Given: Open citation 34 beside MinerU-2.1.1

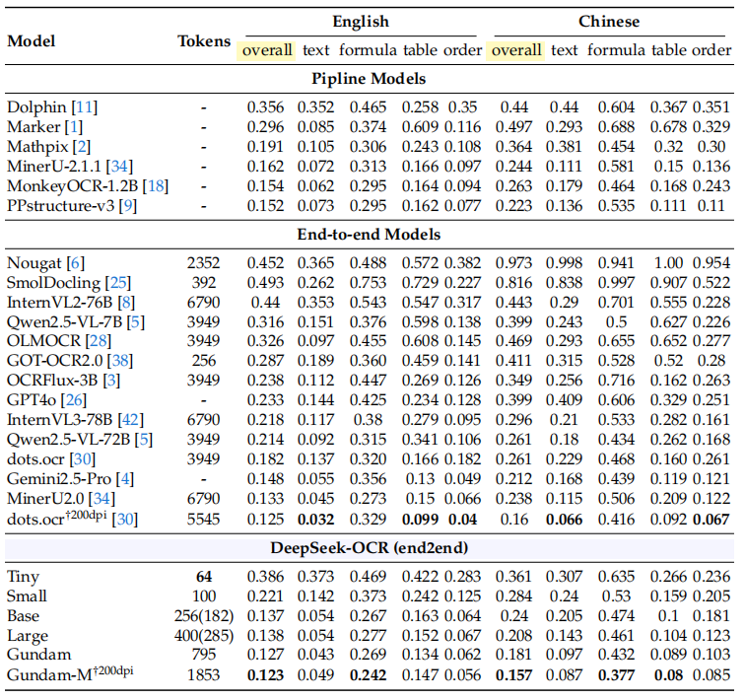Looking at the screenshot, I should 119,167.
